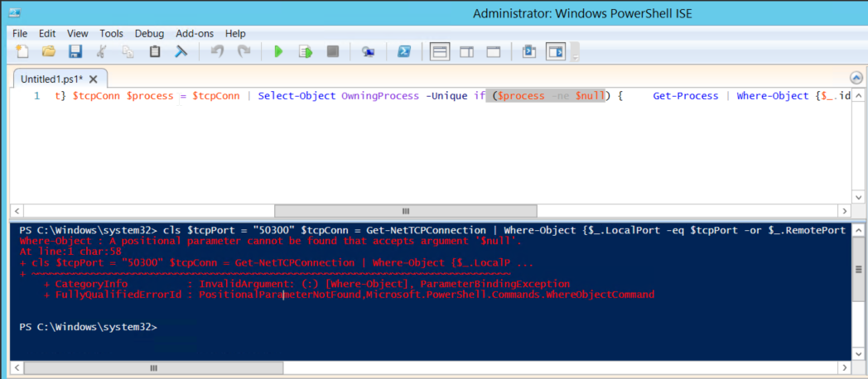Click Get-Process in the script editor
Screen dimensions: 868x379
coord(685,96)
